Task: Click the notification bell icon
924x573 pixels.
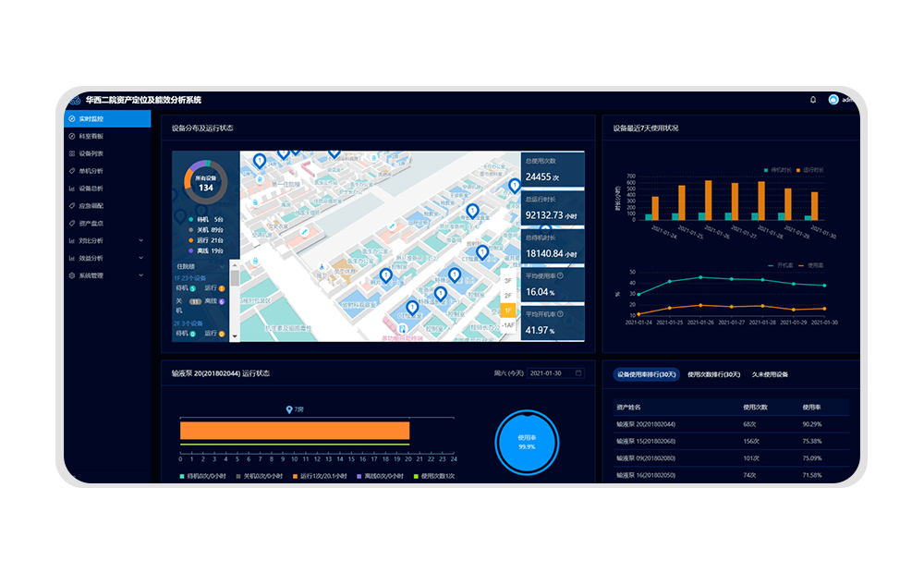Action: 813,100
